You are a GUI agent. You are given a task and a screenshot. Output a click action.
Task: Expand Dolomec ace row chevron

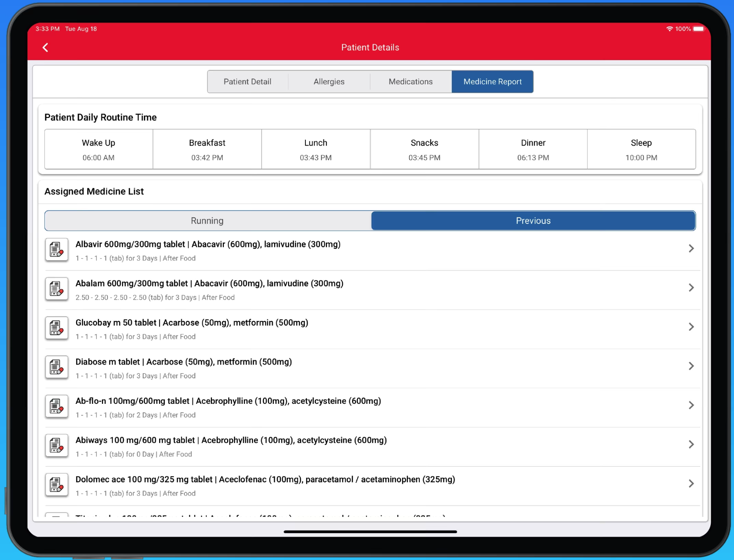click(691, 484)
